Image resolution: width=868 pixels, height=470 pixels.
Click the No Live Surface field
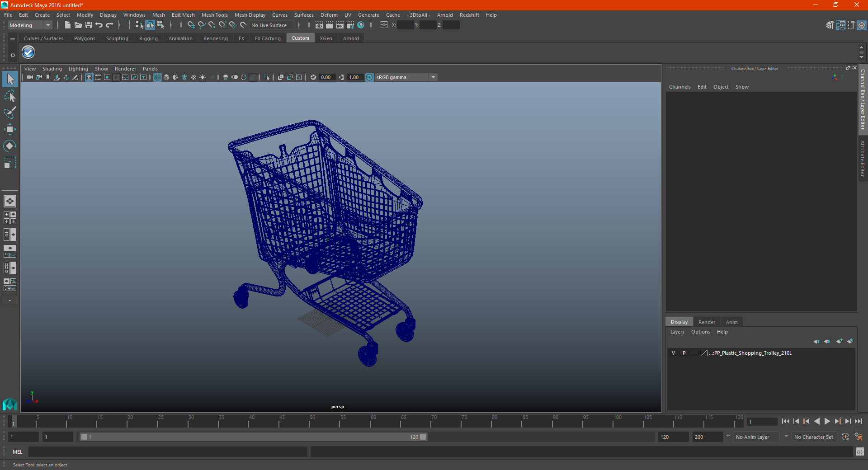pos(272,25)
